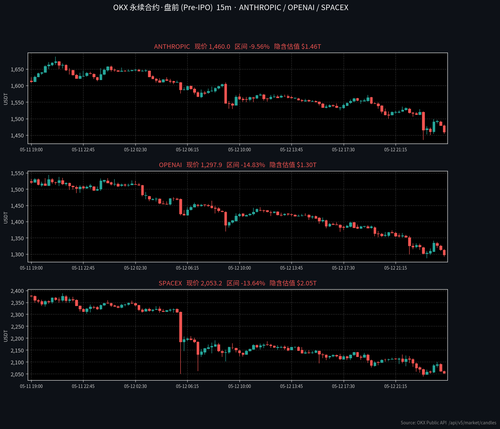Click 05-11 19:00 under the ANTHROPIC chart
Image resolution: width=500 pixels, height=429 pixels.
tap(31, 150)
